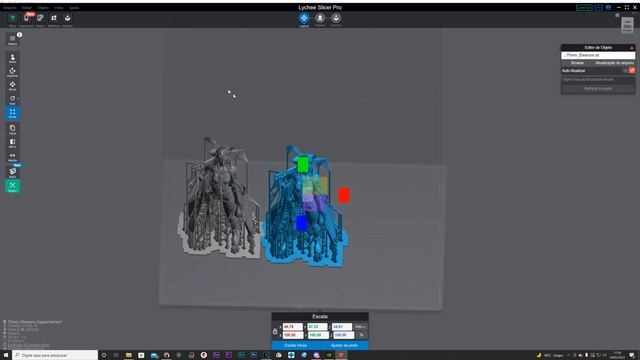The image size is (640, 360).
Task: Open the notification center icon in taskbar
Action: click(632, 355)
